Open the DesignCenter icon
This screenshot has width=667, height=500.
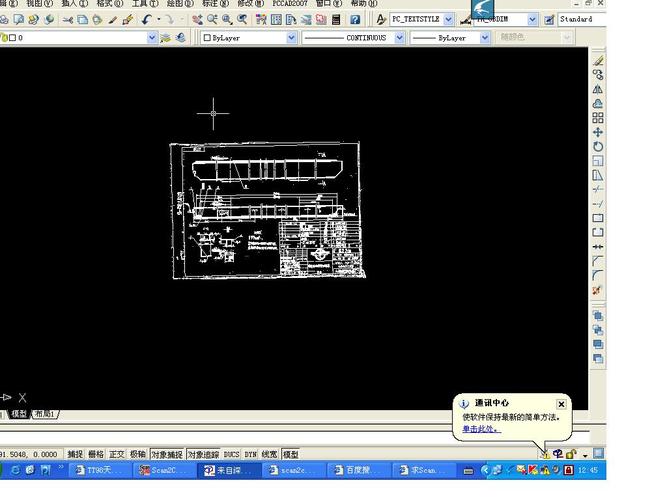tap(276, 20)
